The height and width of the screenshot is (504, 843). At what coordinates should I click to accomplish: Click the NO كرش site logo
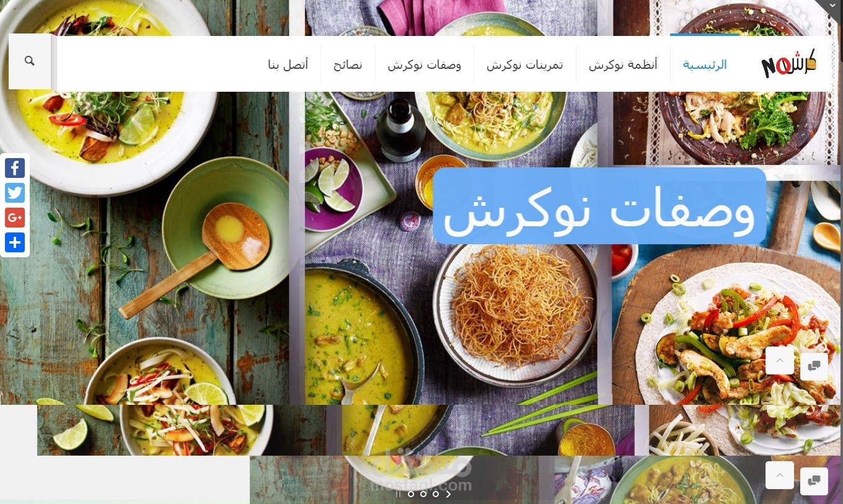(788, 63)
